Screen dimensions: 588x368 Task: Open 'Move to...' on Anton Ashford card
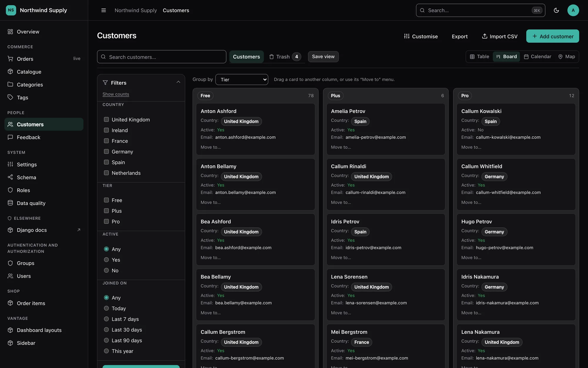coord(211,147)
